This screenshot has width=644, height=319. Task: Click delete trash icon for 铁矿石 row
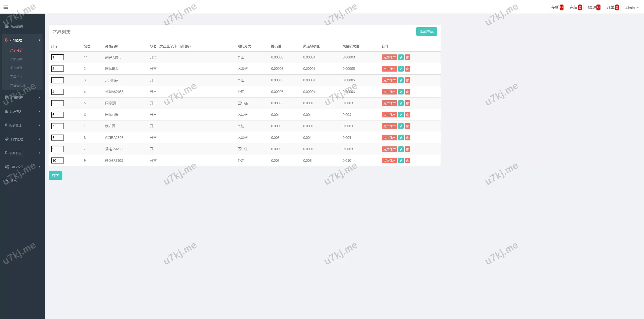click(x=407, y=126)
